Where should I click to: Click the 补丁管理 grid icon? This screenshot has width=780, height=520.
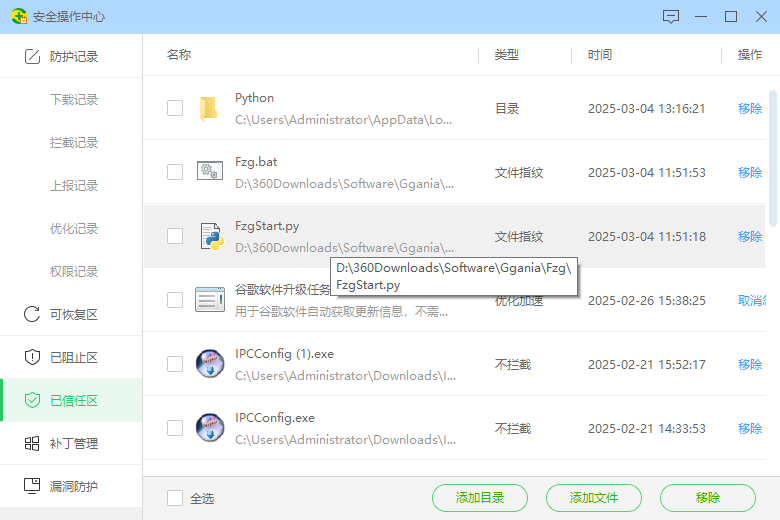pyautogui.click(x=32, y=443)
